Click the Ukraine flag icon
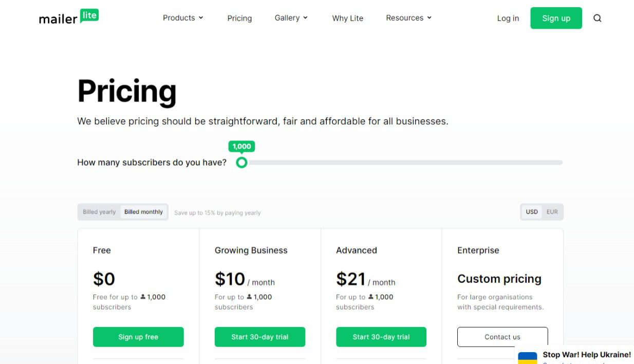This screenshot has width=634, height=364. point(527,358)
